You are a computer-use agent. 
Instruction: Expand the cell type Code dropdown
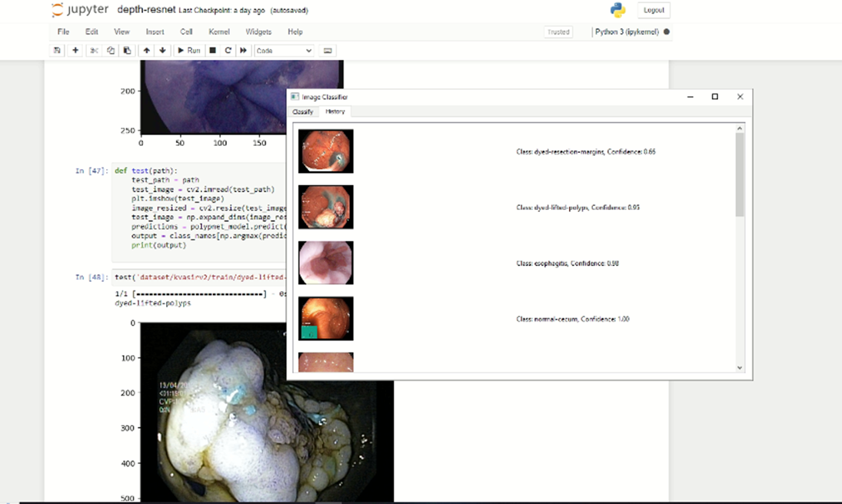click(x=284, y=51)
